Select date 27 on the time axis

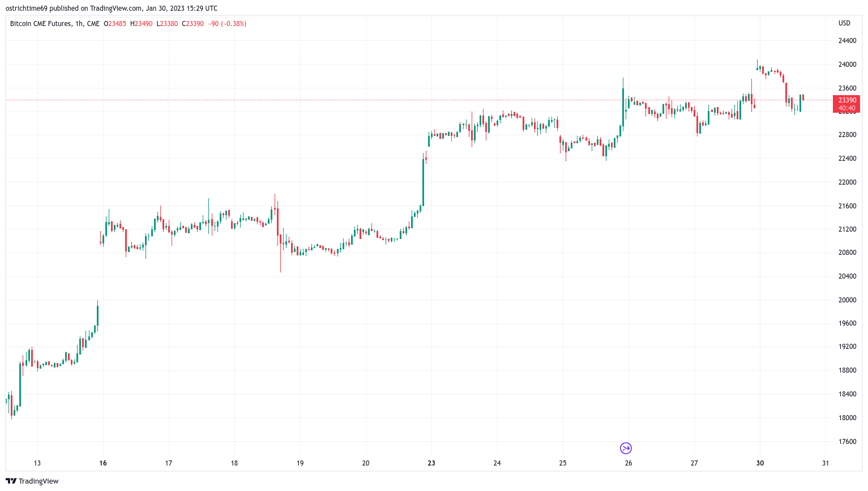pos(694,463)
